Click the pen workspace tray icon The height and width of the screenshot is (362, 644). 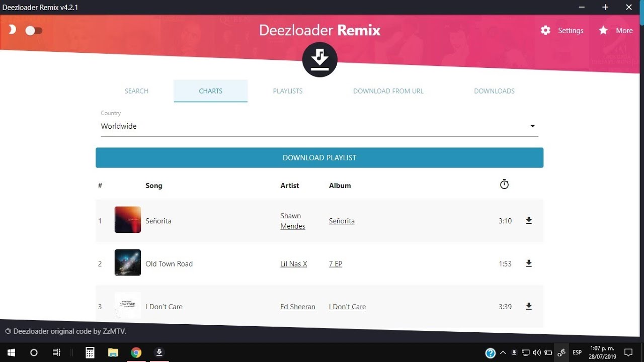pos(561,352)
